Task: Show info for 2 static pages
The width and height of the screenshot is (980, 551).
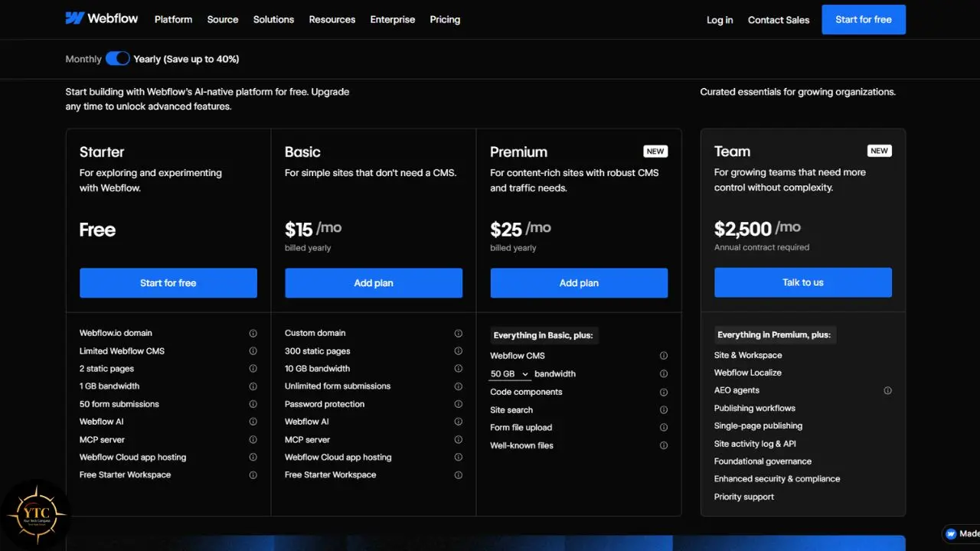Action: point(253,369)
